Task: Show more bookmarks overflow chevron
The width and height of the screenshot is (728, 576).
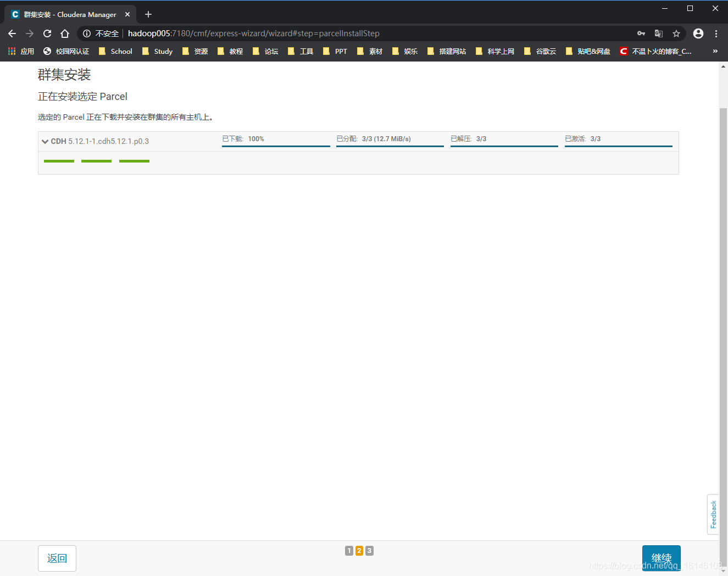Action: pyautogui.click(x=715, y=51)
